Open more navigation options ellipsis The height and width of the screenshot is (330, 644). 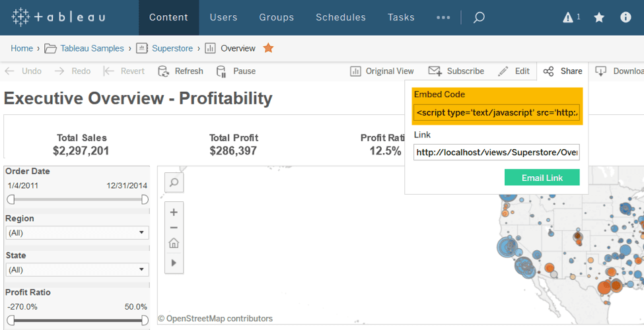coord(443,18)
